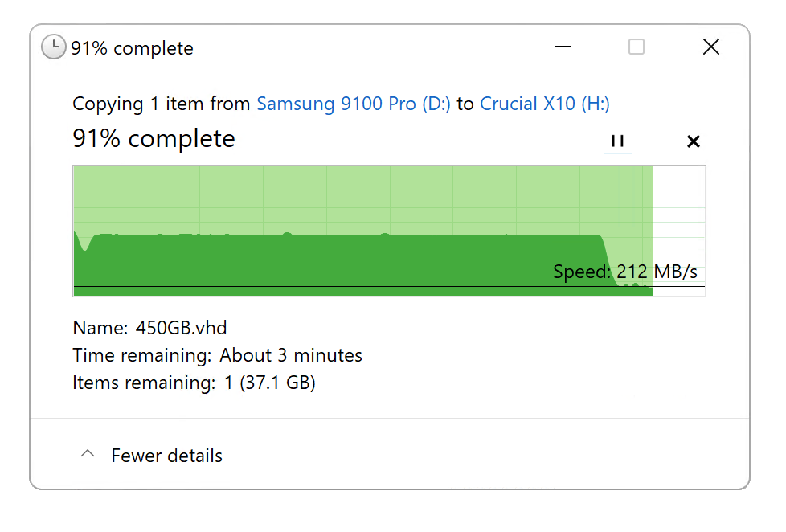Click unfilled white portion of progress bar
The height and width of the screenshot is (532, 786).
[x=679, y=231]
